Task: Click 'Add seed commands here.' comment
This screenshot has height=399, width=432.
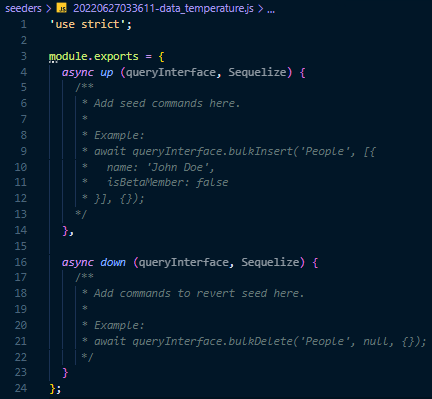Action: [x=167, y=103]
